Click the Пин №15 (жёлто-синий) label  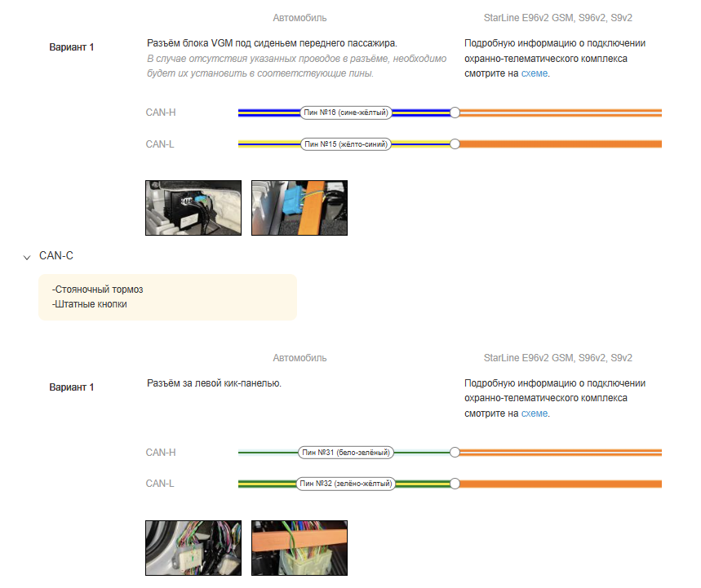tap(346, 144)
